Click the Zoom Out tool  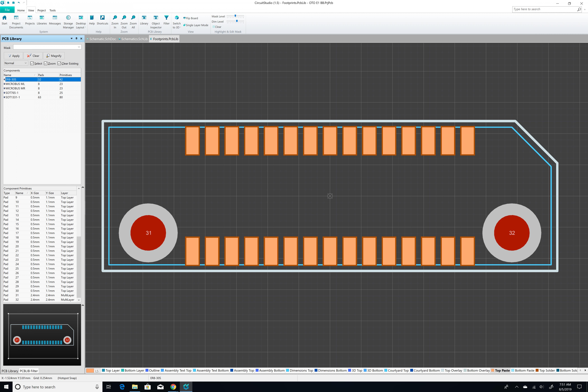pos(124,22)
